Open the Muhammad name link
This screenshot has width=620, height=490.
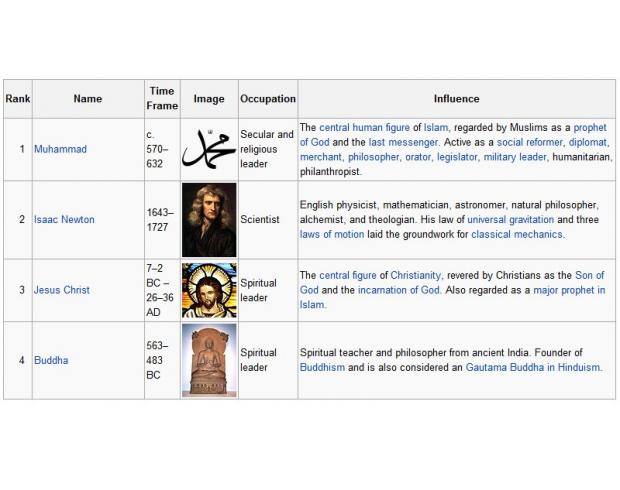[60, 149]
